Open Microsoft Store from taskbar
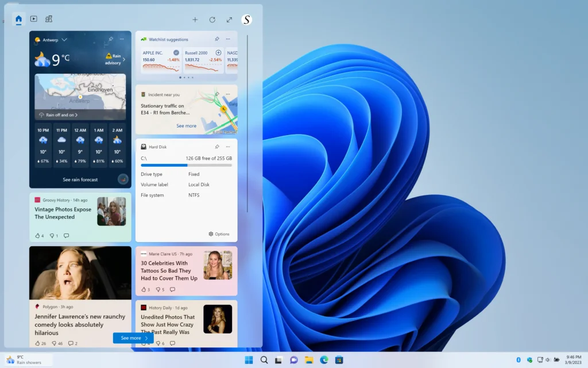This screenshot has width=588, height=368. coord(339,360)
